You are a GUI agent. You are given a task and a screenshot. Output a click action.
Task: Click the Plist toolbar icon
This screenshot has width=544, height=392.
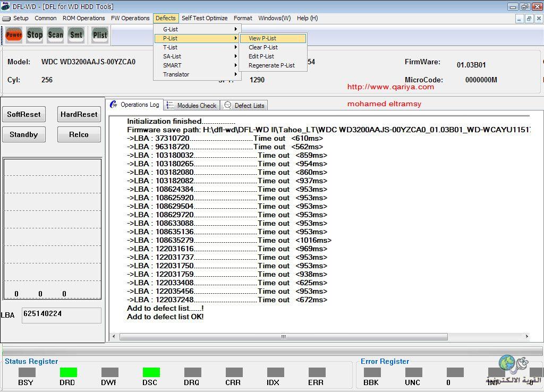point(100,35)
